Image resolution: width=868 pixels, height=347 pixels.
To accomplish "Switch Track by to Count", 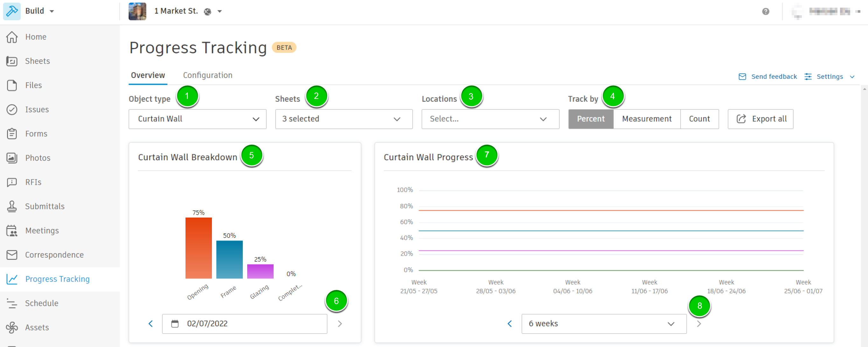I will coord(699,119).
